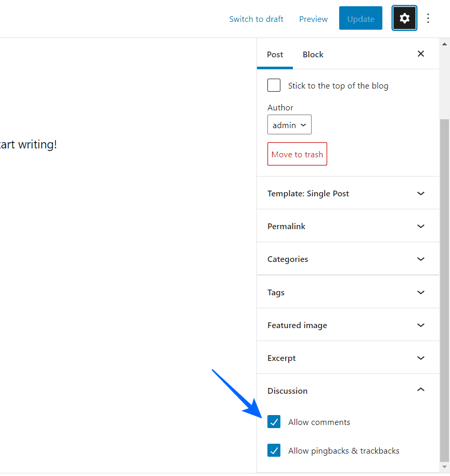Open Preview for the post
Screen dimensions: 450x476
[313, 19]
